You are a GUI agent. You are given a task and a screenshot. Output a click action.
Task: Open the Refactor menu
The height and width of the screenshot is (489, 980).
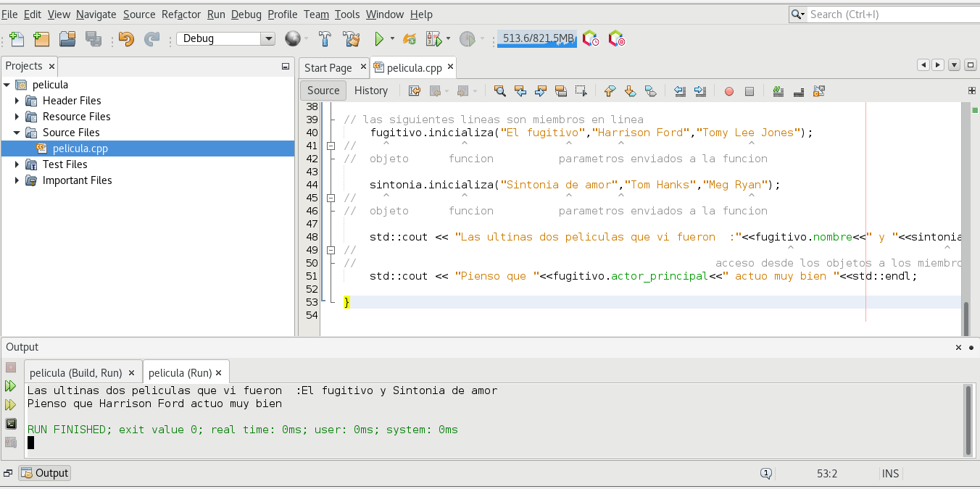pos(180,14)
